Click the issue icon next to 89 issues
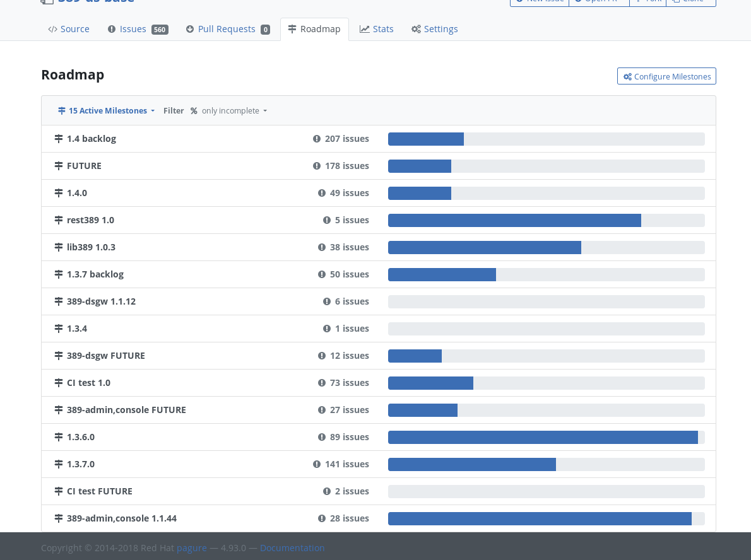 pyautogui.click(x=322, y=437)
